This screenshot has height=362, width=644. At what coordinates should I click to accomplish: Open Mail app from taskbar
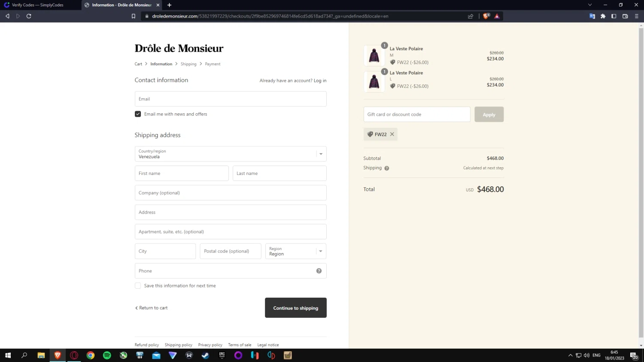(x=156, y=355)
